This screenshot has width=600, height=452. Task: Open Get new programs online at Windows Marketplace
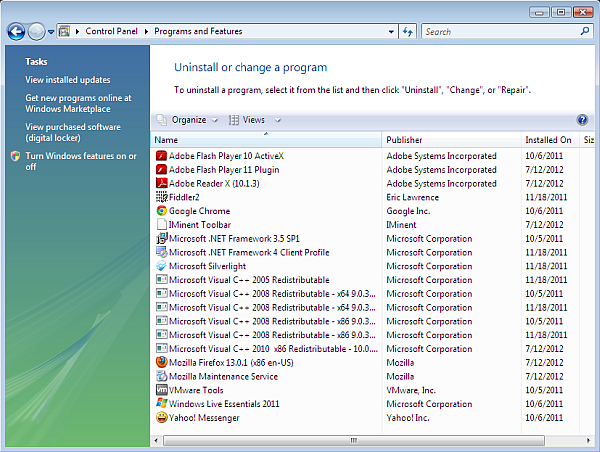point(78,103)
